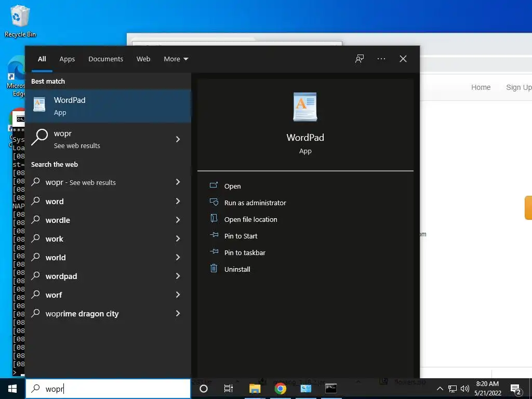Open the Recycle Bin desktop icon

[20, 21]
